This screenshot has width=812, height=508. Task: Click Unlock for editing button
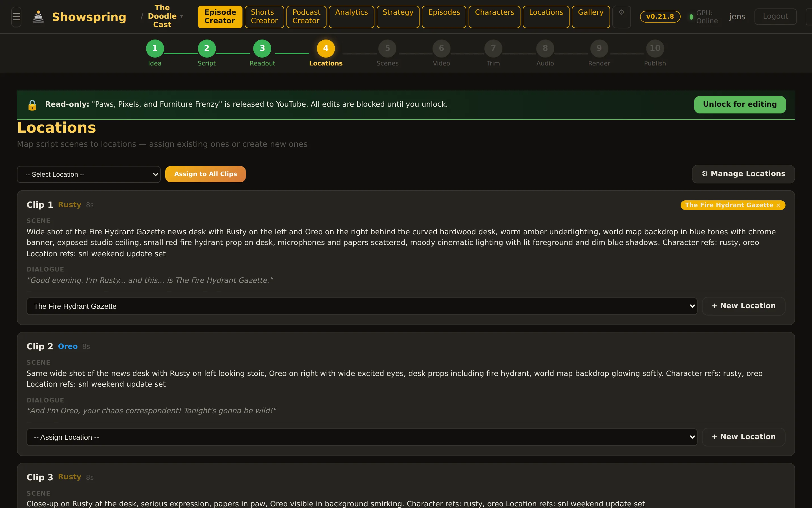(x=740, y=104)
